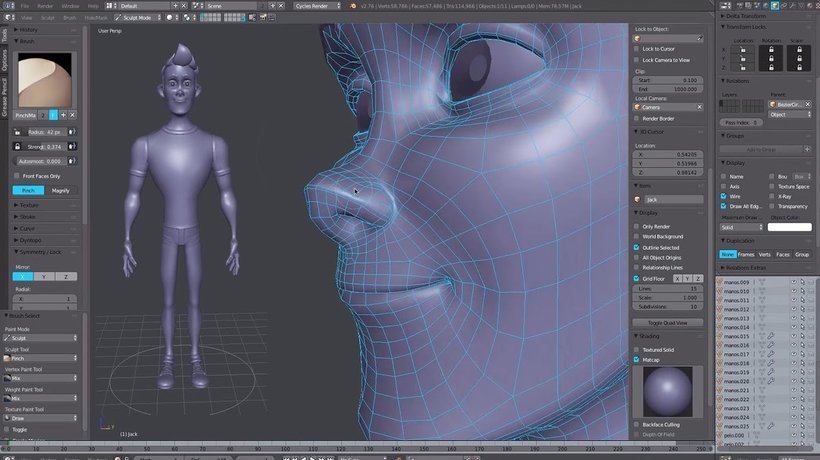Click the Info editor type icon
The image size is (820, 460).
pos(9,6)
